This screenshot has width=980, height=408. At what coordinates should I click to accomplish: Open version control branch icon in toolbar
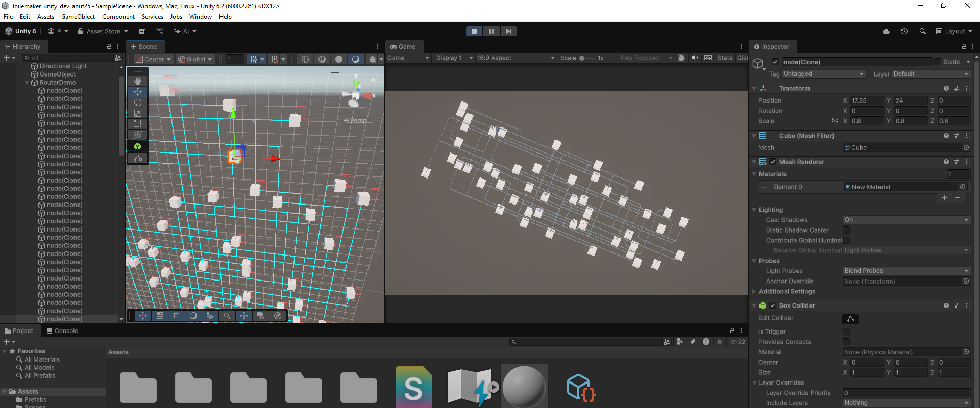click(x=160, y=31)
